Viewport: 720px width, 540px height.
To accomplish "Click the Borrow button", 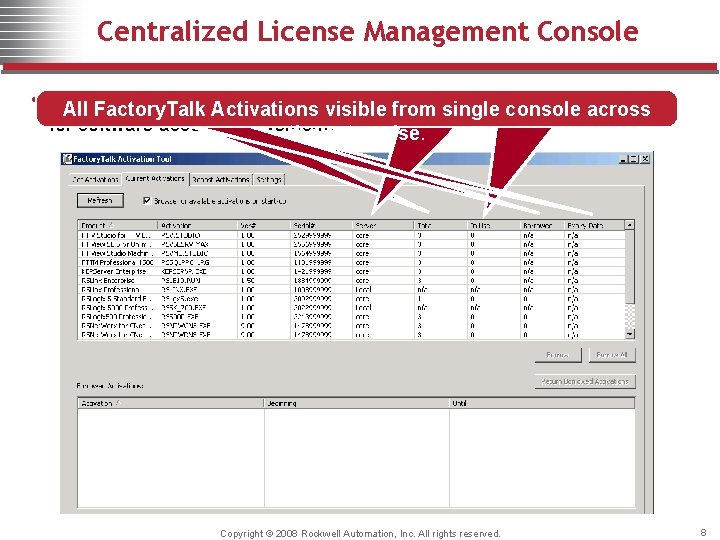I will (x=558, y=355).
